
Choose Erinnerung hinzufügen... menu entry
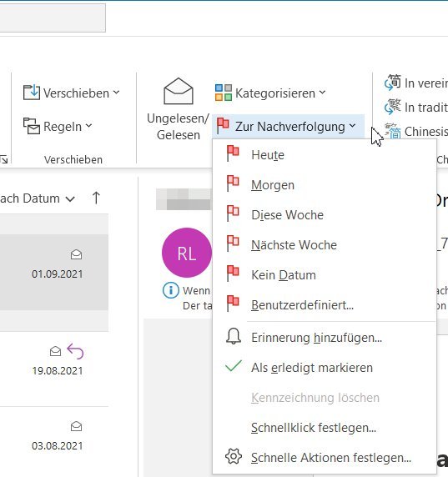(325, 338)
